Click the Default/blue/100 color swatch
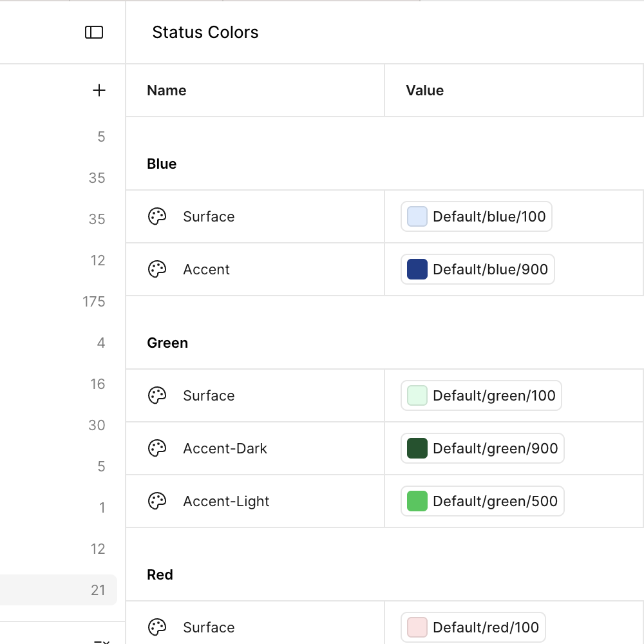The height and width of the screenshot is (644, 644). (417, 216)
